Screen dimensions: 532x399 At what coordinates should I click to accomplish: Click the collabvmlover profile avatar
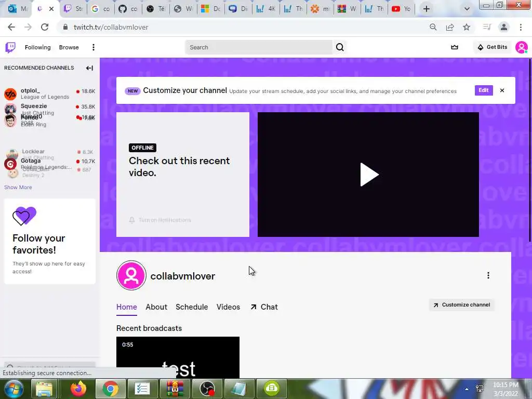pyautogui.click(x=131, y=275)
